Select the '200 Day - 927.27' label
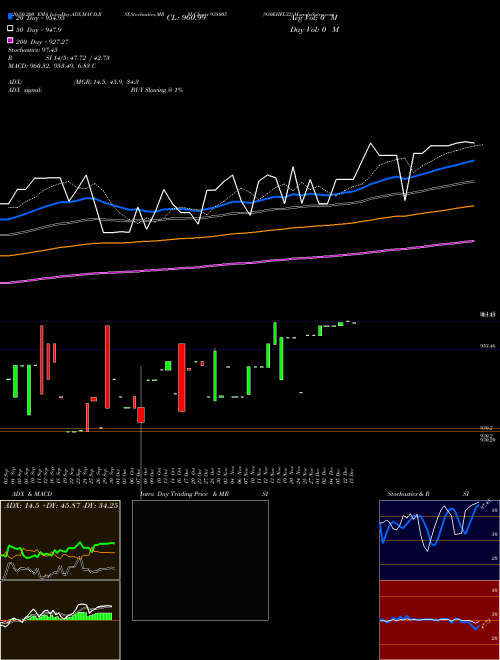The height and width of the screenshot is (660, 500). click(42, 41)
